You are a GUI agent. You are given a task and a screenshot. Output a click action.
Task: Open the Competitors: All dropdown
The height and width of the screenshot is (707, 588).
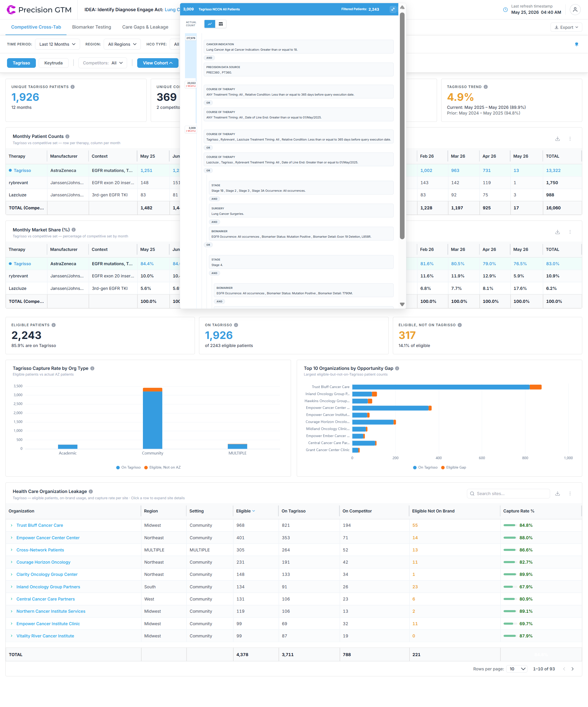coord(103,63)
